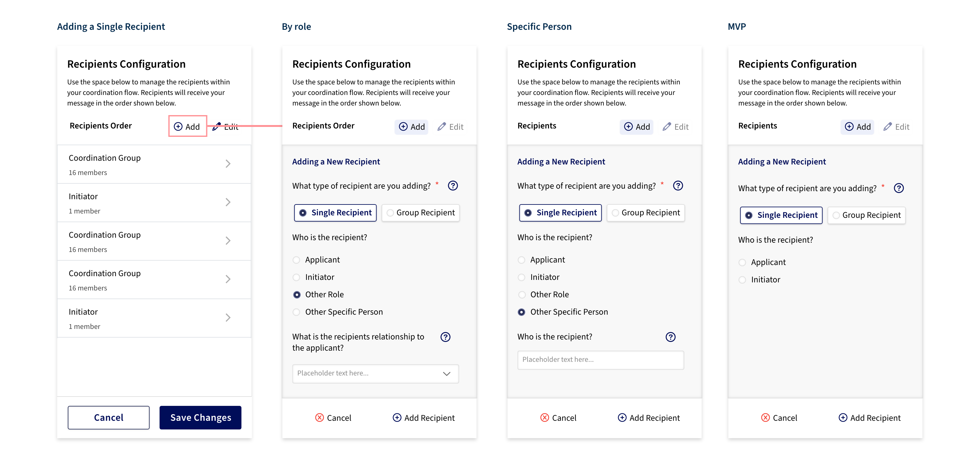Screen dimensions: 980x458
Task: Click the outlined Cancel button in first panel
Action: pos(109,418)
